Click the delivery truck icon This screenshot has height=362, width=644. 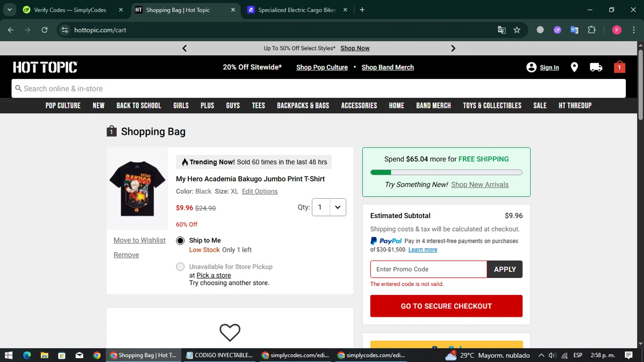(x=596, y=67)
